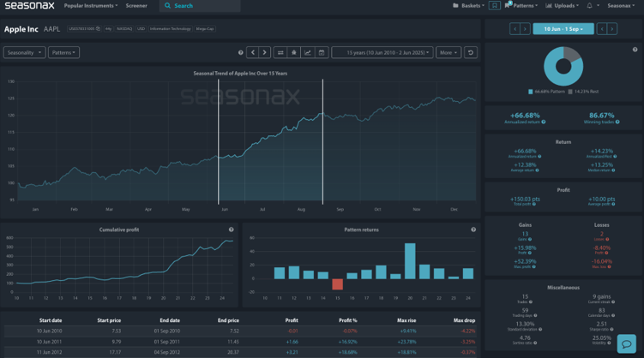The height and width of the screenshot is (358, 644).
Task: Copy the ISIN using the copy icon
Action: coord(98,29)
